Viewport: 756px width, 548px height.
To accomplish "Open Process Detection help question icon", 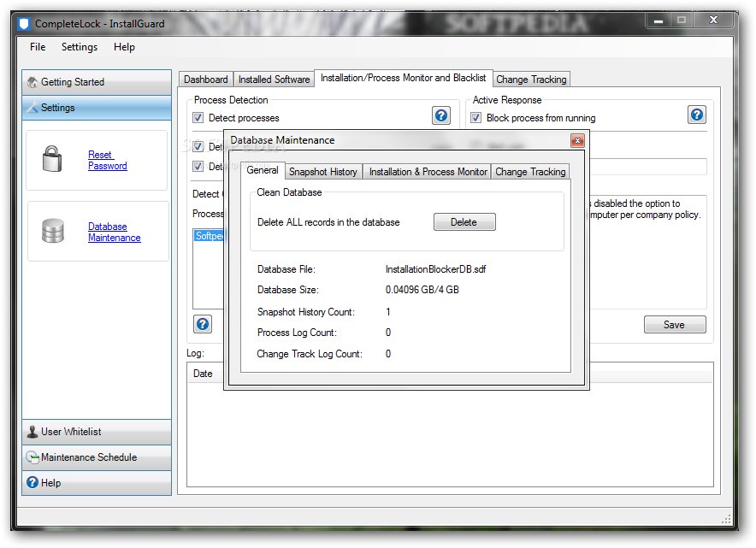I will click(x=441, y=115).
